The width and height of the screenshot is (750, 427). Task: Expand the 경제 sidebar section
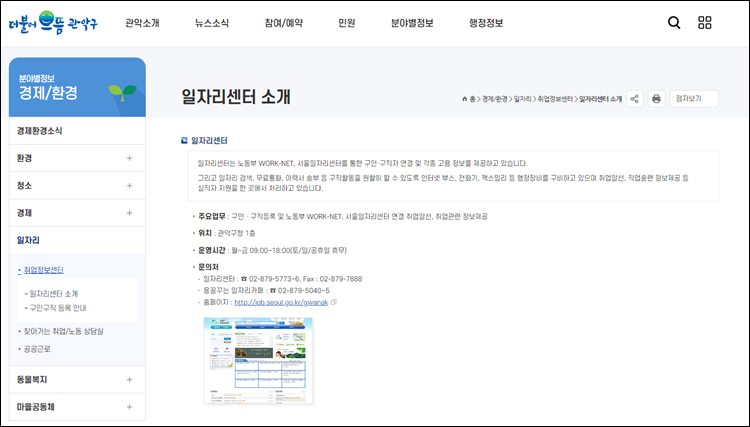point(77,213)
